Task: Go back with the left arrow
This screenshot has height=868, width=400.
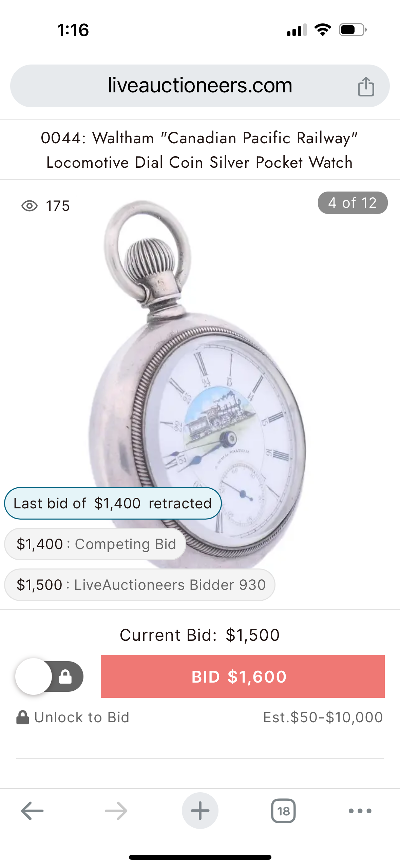Action: tap(32, 811)
